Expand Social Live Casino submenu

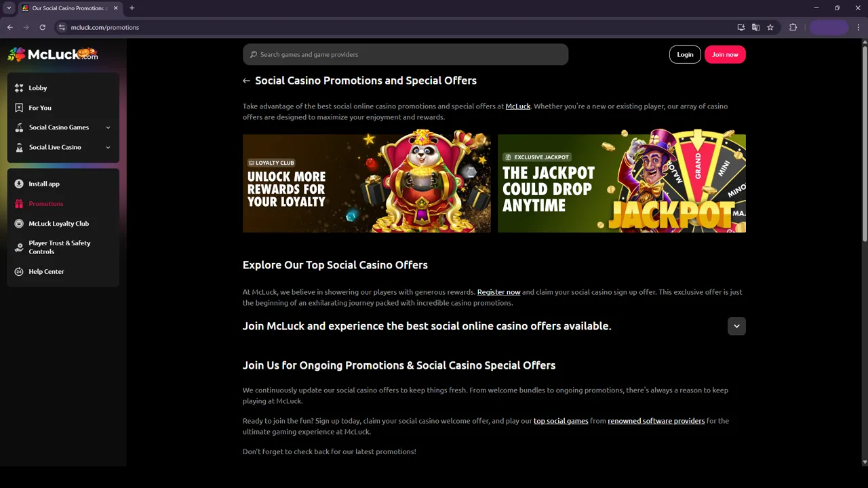pyautogui.click(x=108, y=147)
